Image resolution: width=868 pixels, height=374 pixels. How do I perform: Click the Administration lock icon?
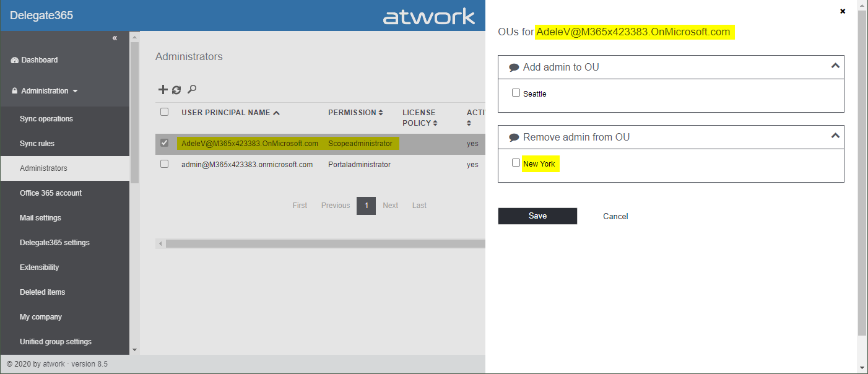click(15, 91)
